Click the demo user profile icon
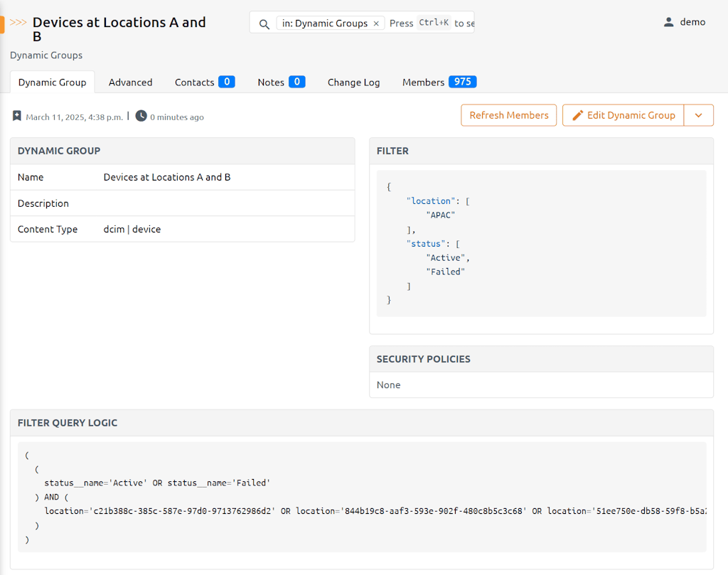Image resolution: width=728 pixels, height=575 pixels. (x=668, y=22)
